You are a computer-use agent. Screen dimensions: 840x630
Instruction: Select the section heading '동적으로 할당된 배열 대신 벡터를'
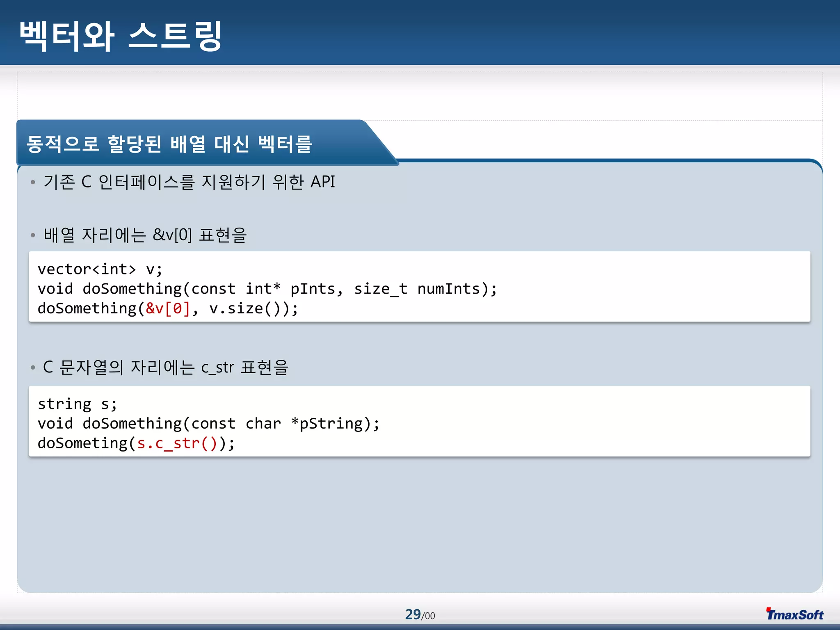[x=169, y=144]
